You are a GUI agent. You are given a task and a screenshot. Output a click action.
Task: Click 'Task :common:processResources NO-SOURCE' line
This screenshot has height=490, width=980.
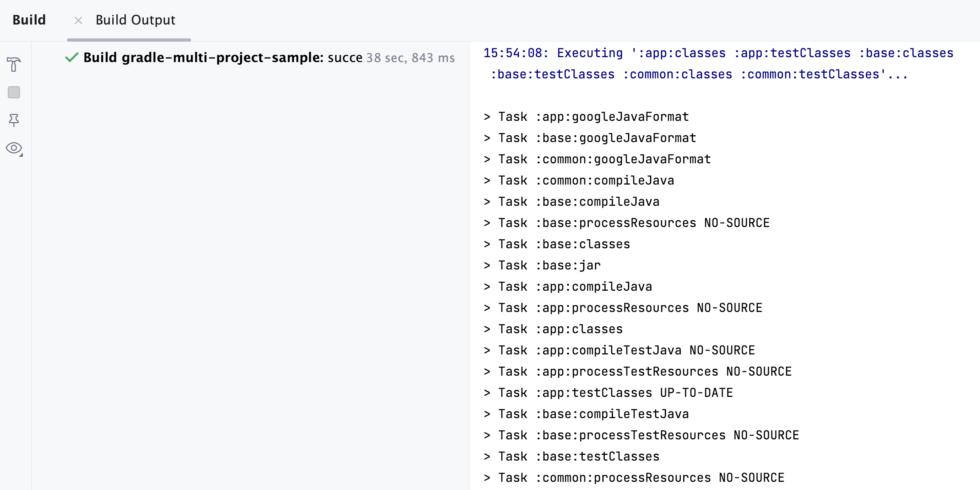tap(634, 478)
